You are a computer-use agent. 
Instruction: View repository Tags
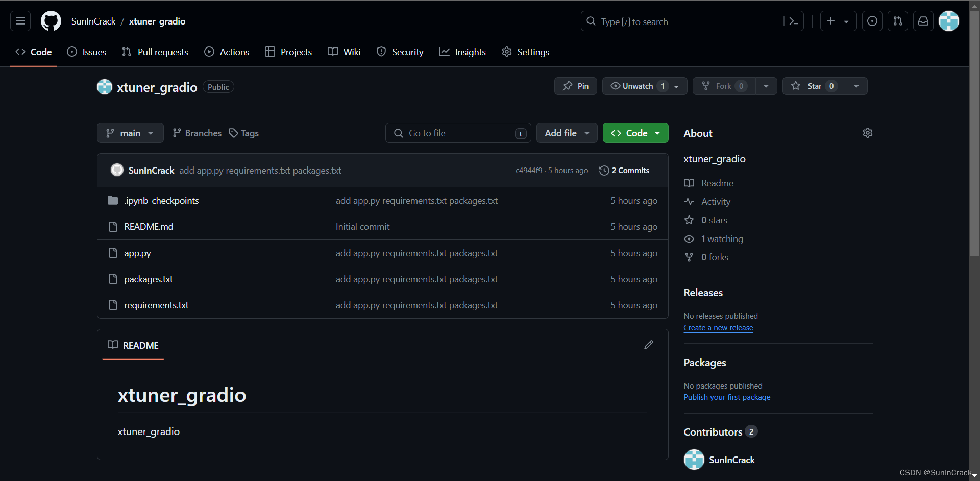pos(244,133)
